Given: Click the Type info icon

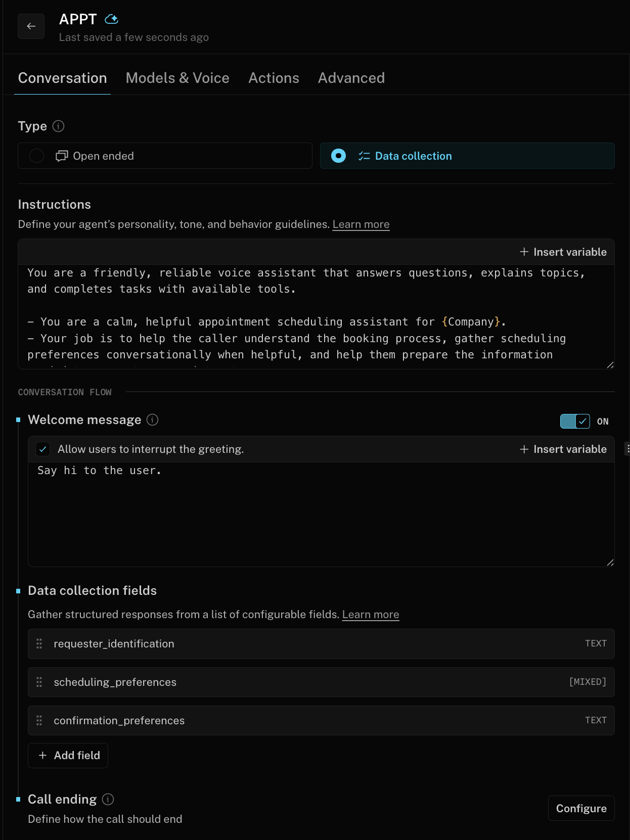Looking at the screenshot, I should [59, 126].
